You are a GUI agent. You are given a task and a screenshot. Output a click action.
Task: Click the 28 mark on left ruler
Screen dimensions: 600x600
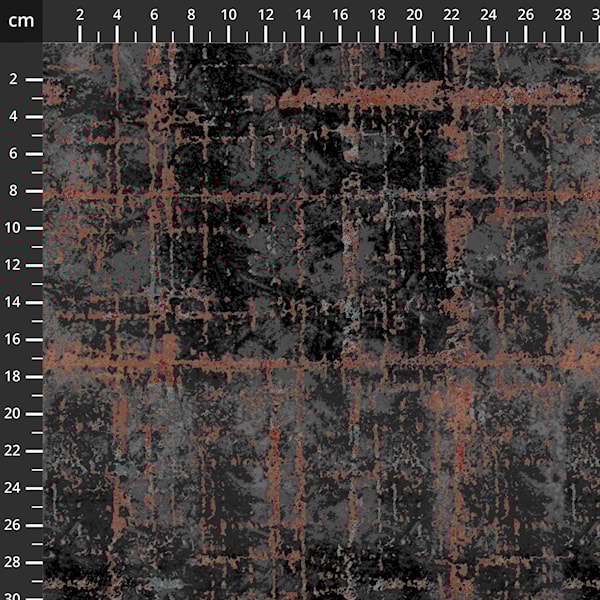click(14, 562)
